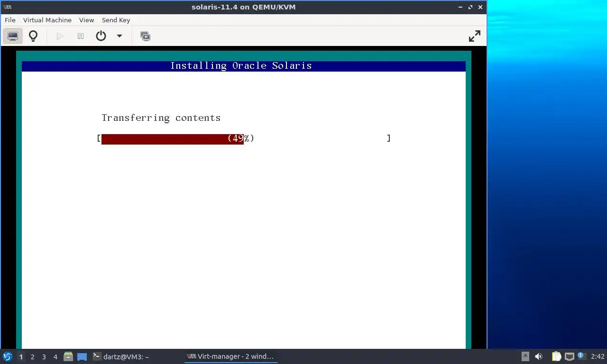The image size is (607, 364).
Task: Click the 2:42 clock
Action: (598, 356)
